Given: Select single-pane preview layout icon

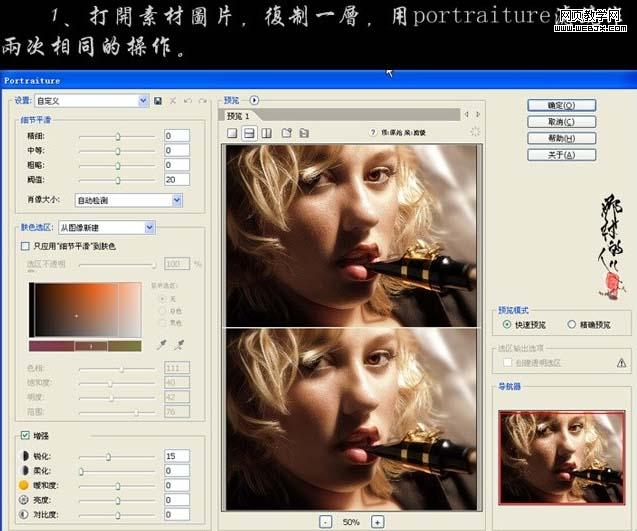Looking at the screenshot, I should (232, 133).
